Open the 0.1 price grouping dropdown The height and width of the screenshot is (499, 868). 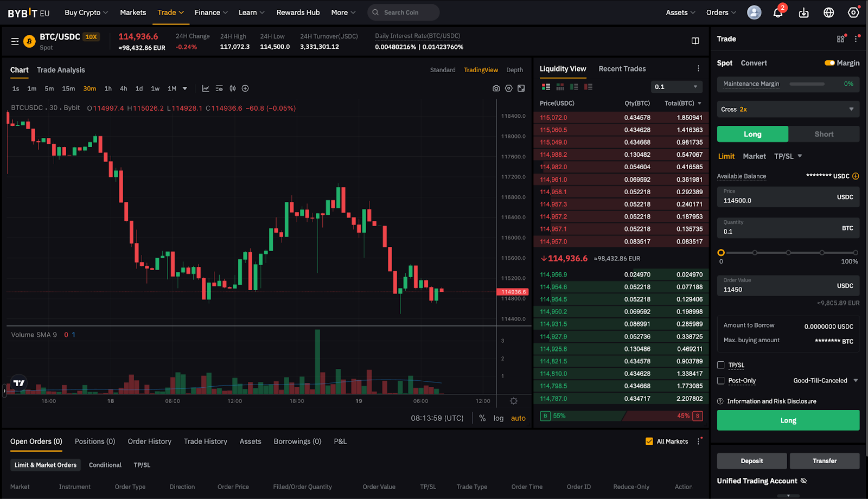coord(676,87)
